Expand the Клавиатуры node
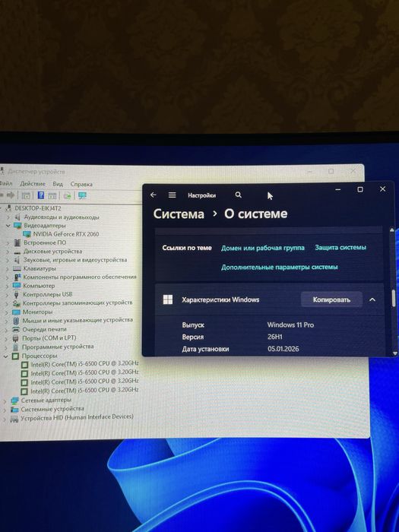Screen dimensions: 399x532 [x=7, y=269]
